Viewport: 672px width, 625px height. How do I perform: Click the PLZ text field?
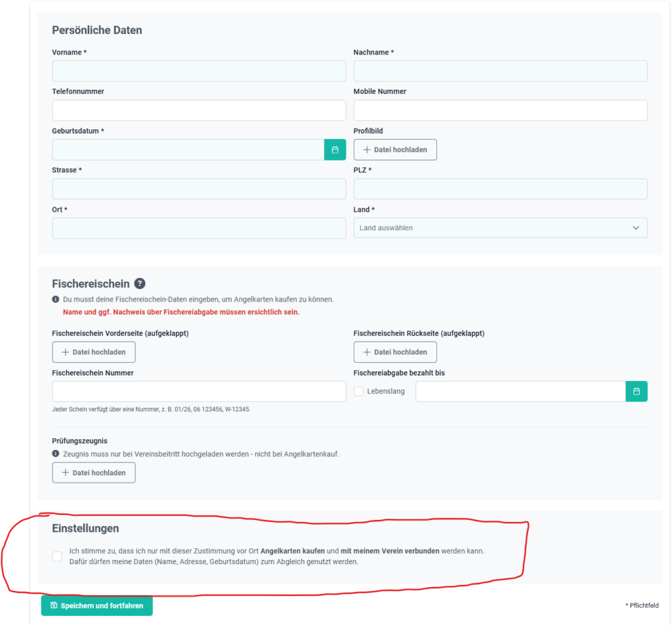point(500,189)
